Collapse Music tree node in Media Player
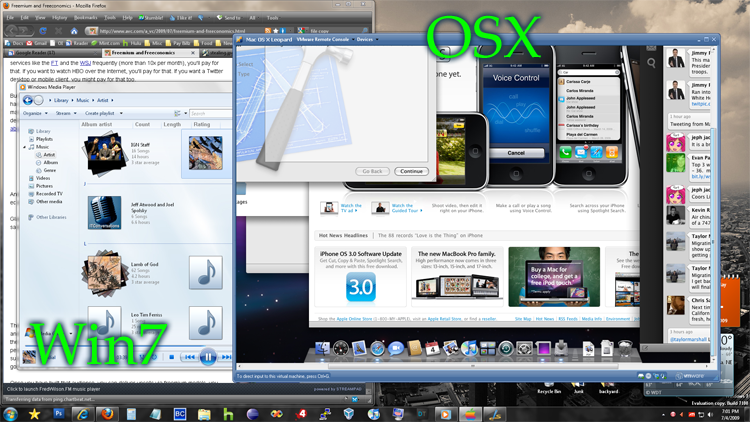 (24, 147)
